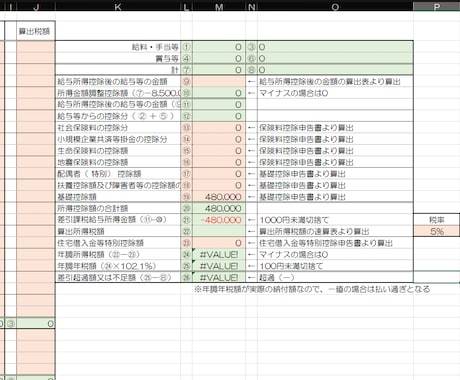Select the #VALUE! cell in the ㉖ row
Screen dimensions: 460x380
pyautogui.click(x=219, y=277)
